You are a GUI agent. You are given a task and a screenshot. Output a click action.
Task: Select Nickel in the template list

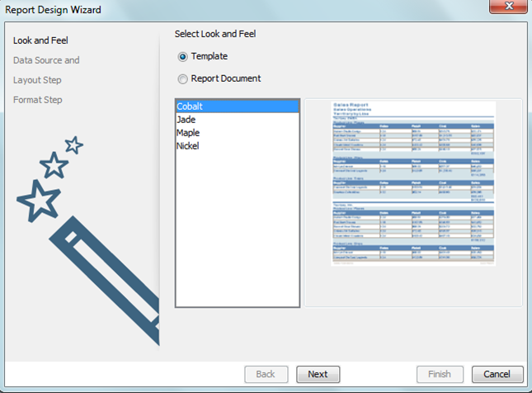188,146
